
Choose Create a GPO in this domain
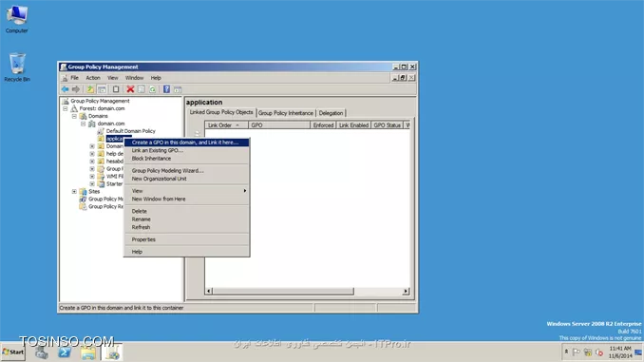point(186,143)
